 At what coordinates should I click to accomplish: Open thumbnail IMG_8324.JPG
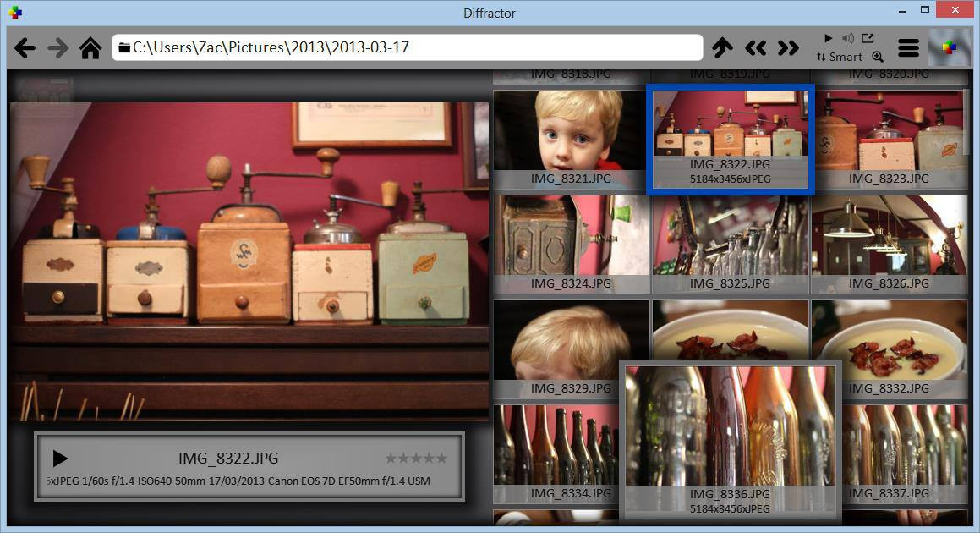click(571, 244)
